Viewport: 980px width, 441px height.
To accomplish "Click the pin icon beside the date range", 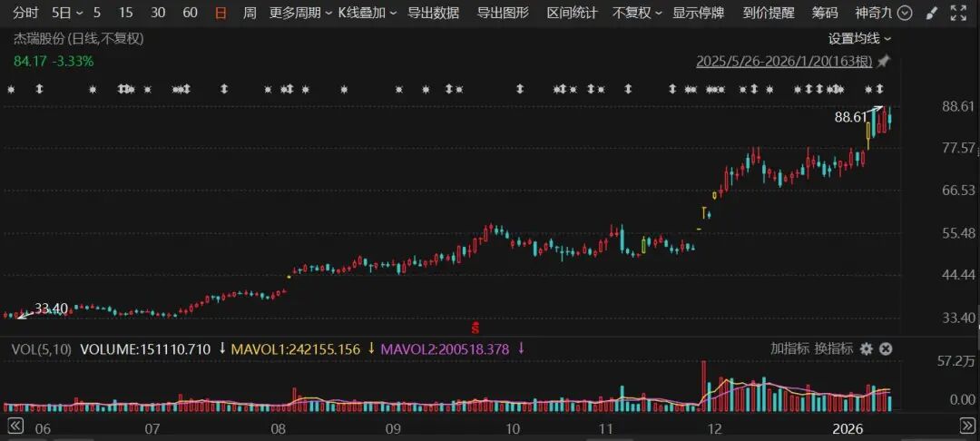I will (883, 62).
